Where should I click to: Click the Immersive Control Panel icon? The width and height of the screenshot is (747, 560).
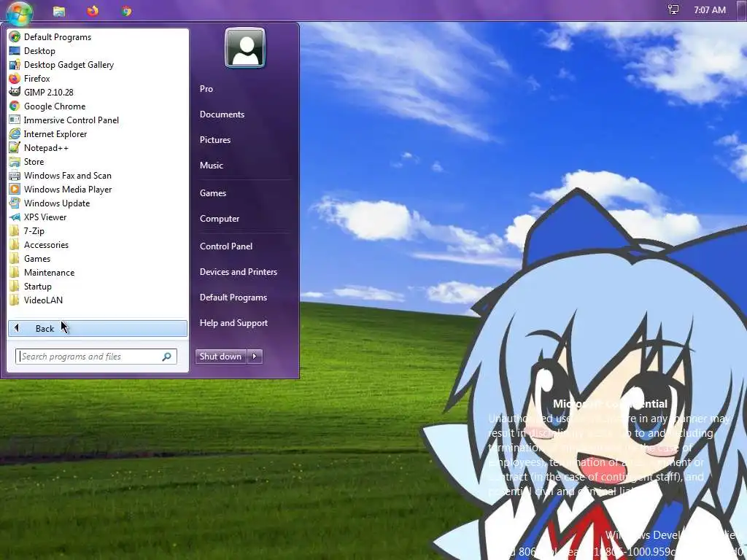click(x=15, y=120)
